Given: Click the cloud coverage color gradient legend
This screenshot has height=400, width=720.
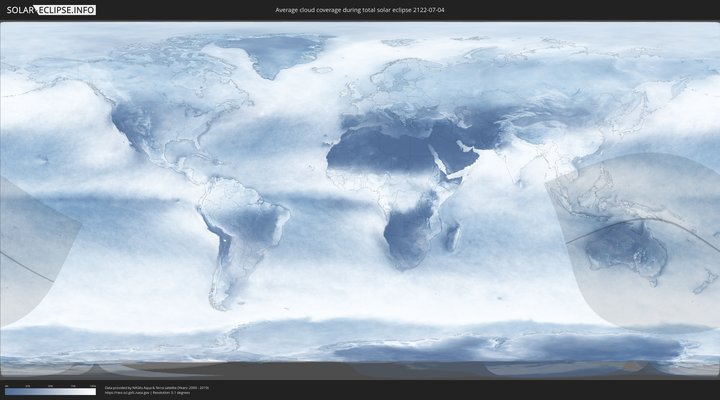Looking at the screenshot, I should pyautogui.click(x=50, y=392).
